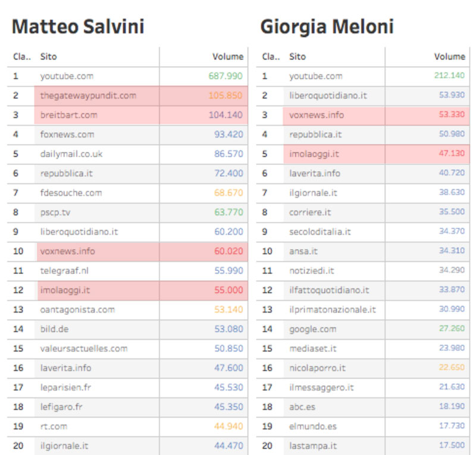Screen dimensions: 476x455
Task: Select nicolaporro.it row
Action: 317,368
